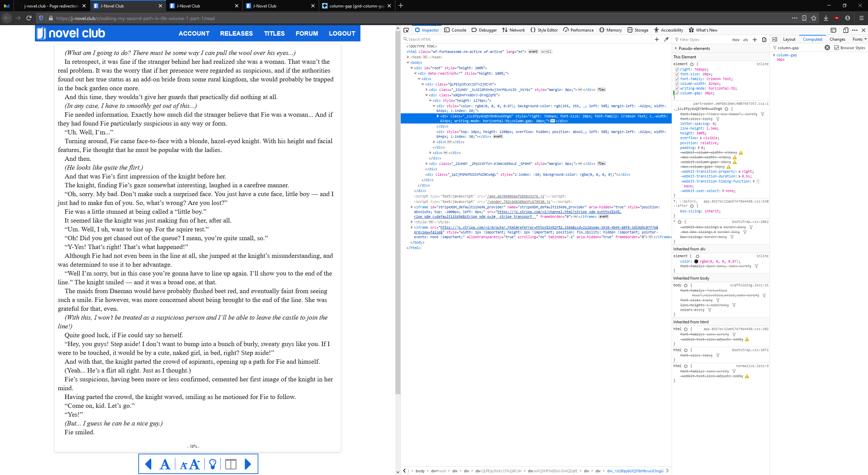Go to the previous page in the reader
This screenshot has width=868, height=475.
click(148, 464)
